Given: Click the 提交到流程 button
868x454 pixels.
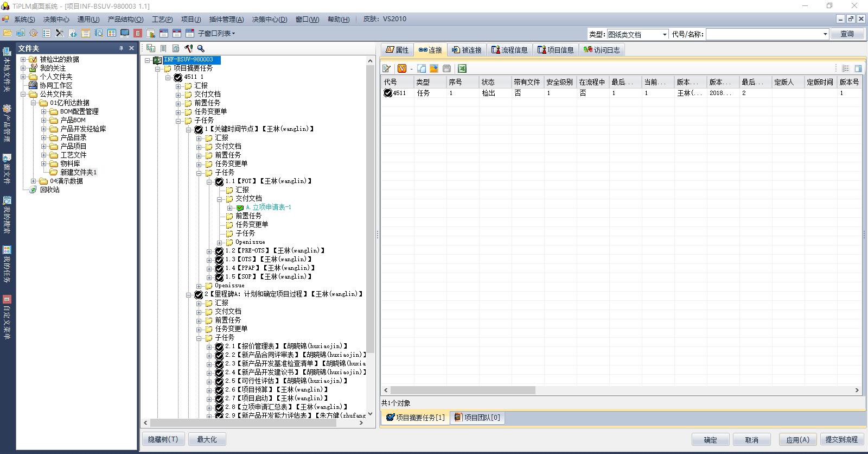Looking at the screenshot, I should [x=841, y=440].
